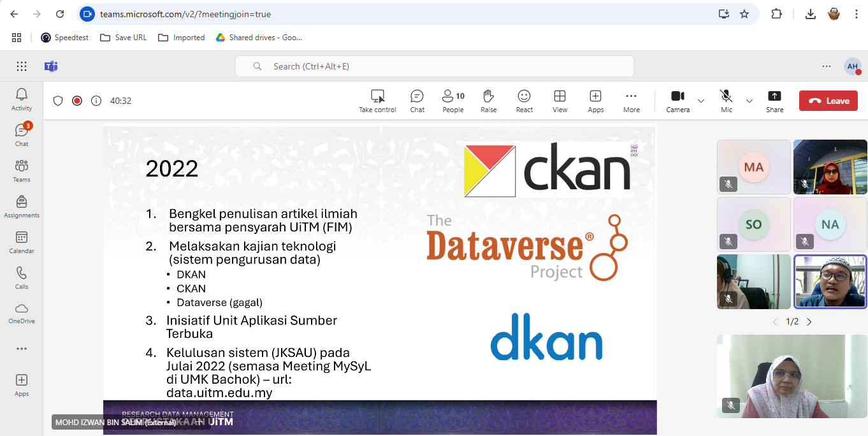Click the recording indicator icon
The image size is (868, 436).
[77, 101]
